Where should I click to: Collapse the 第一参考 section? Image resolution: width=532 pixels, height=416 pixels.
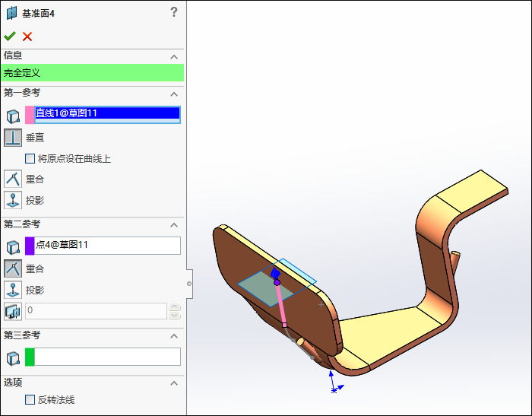point(174,94)
